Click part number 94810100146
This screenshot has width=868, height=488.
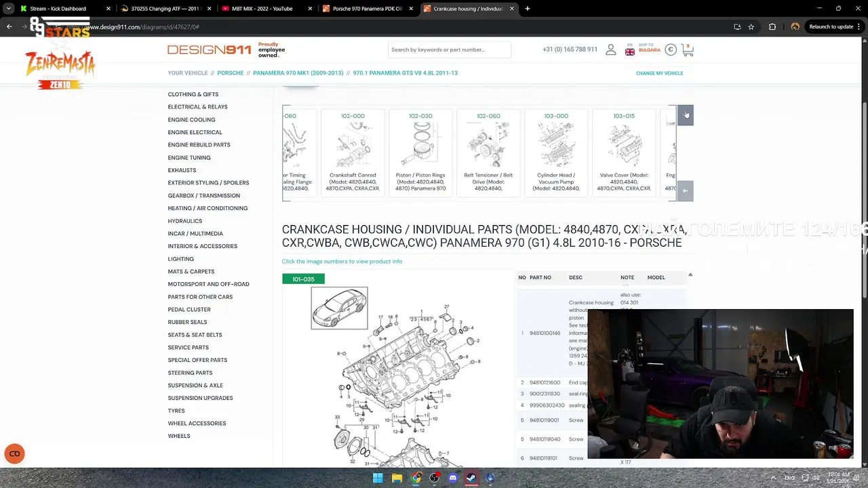[545, 333]
